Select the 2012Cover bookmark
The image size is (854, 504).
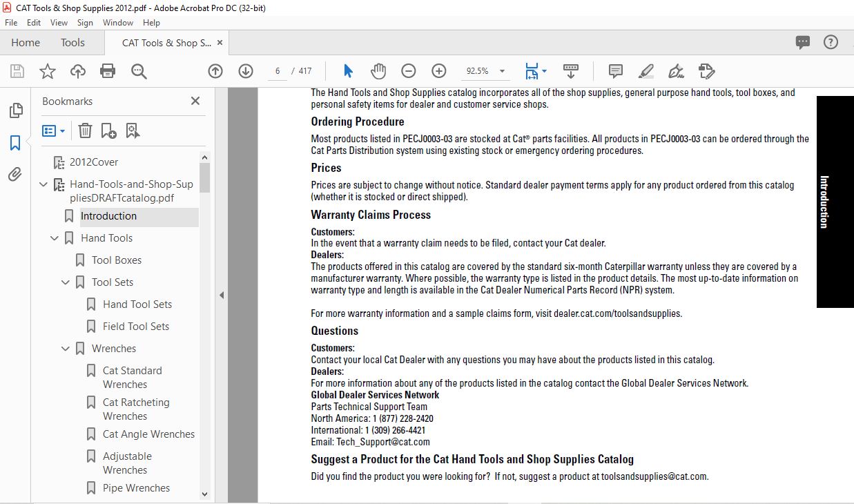94,162
